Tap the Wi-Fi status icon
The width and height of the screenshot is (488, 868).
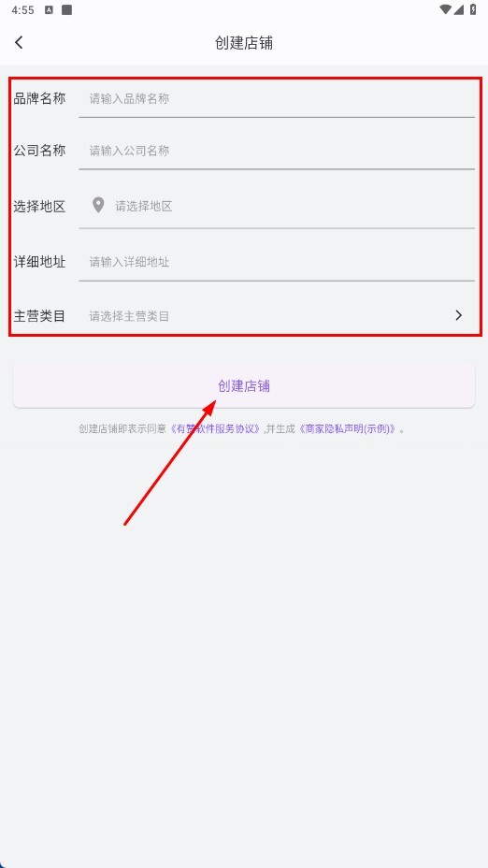(x=445, y=9)
